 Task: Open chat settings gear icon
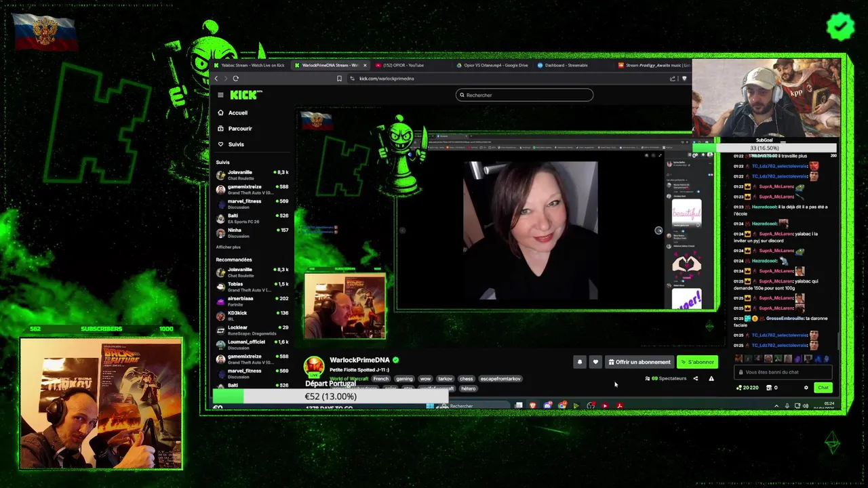806,388
